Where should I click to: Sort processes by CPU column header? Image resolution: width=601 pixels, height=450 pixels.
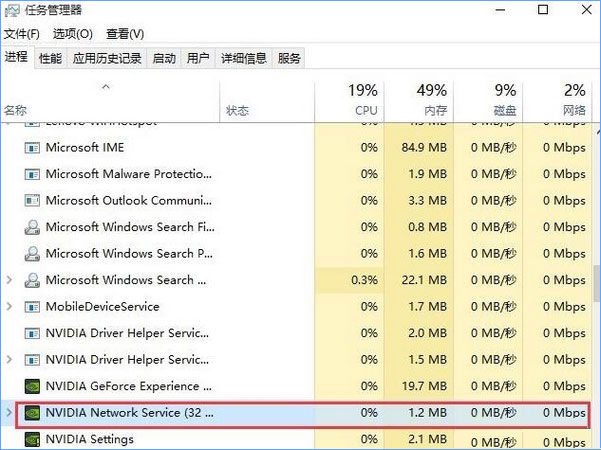pos(365,99)
